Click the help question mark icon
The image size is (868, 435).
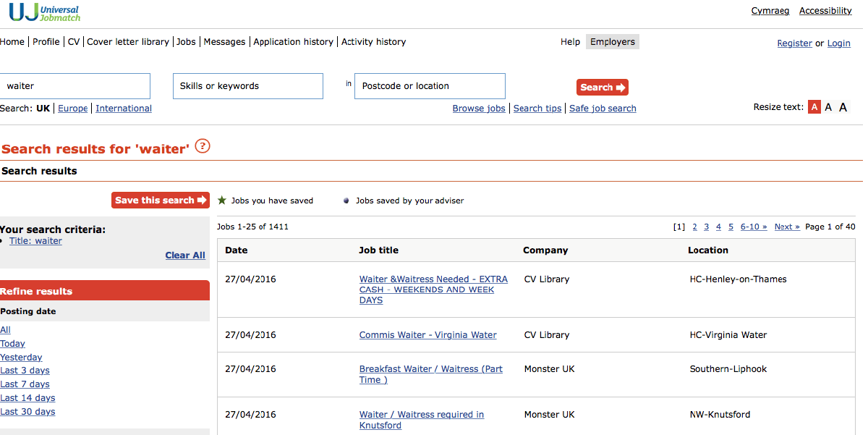point(203,146)
